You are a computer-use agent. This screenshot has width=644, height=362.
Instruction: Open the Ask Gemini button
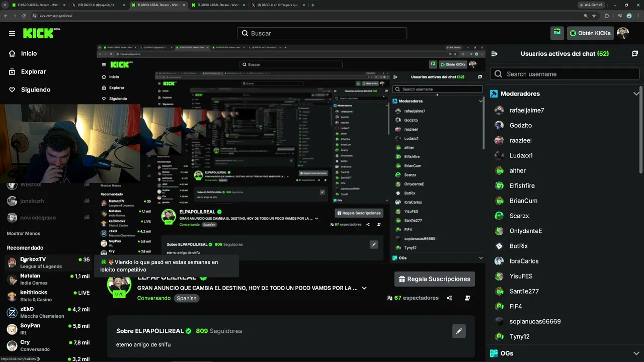pos(591,5)
